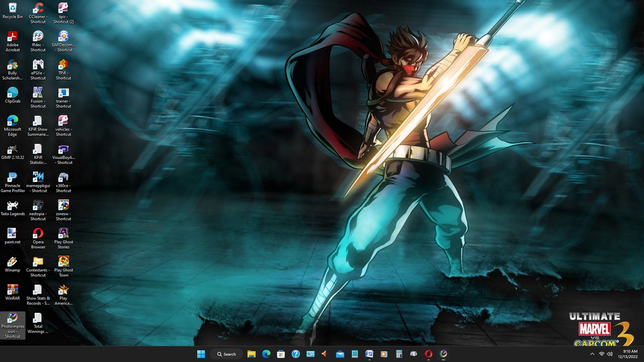
Task: Open the Windows Start menu
Action: coord(201,354)
